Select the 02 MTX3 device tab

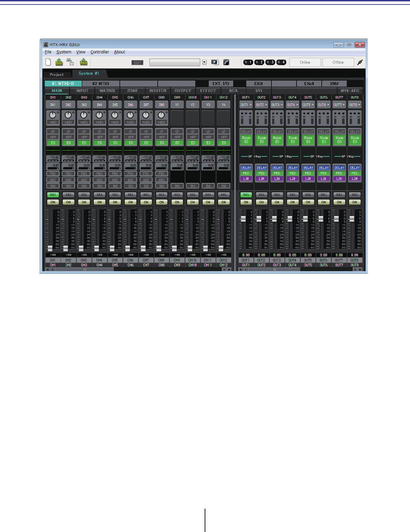point(101,83)
